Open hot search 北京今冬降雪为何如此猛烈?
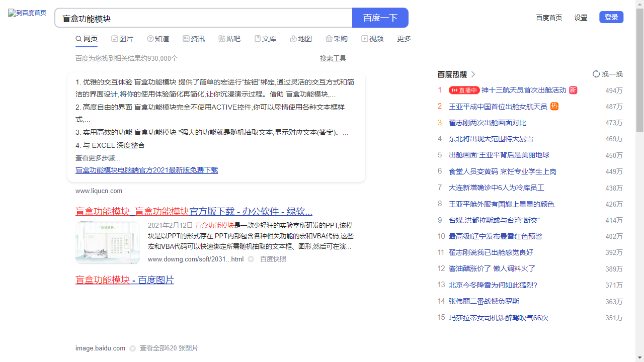This screenshot has width=644, height=362. (x=493, y=285)
